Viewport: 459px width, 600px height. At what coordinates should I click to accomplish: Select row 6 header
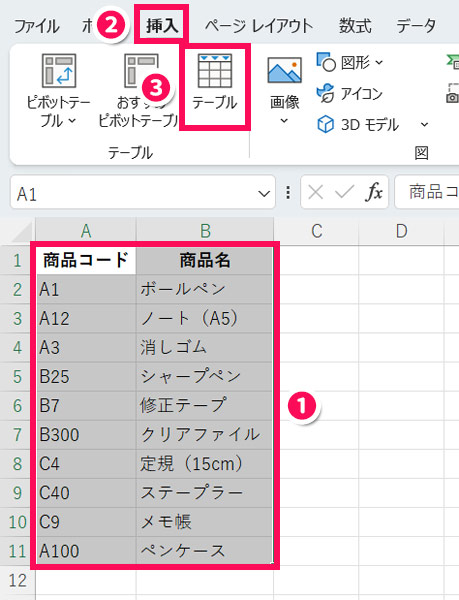click(x=17, y=406)
